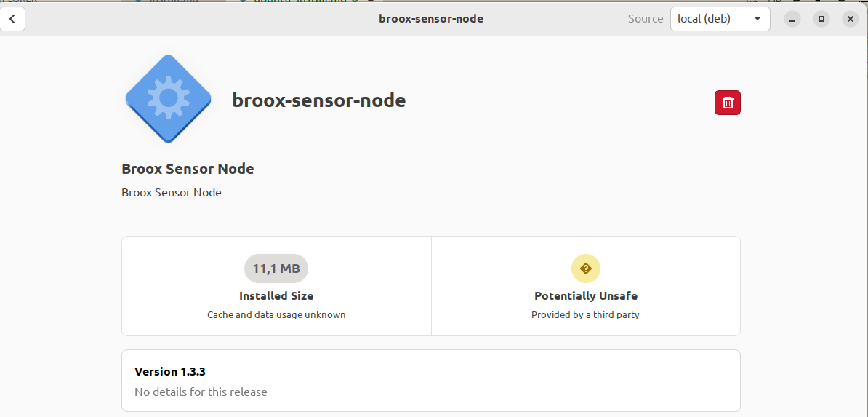The image size is (868, 417).
Task: Go back using the header arrow button
Action: point(12,19)
